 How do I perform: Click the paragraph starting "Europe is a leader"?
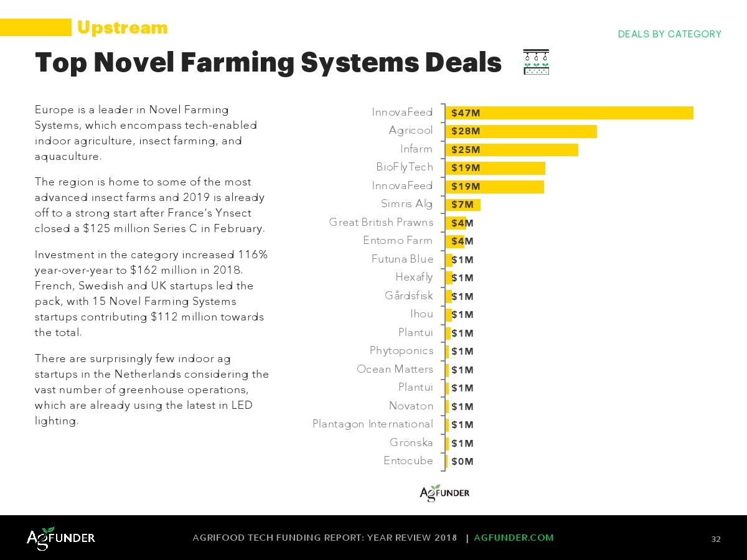146,133
